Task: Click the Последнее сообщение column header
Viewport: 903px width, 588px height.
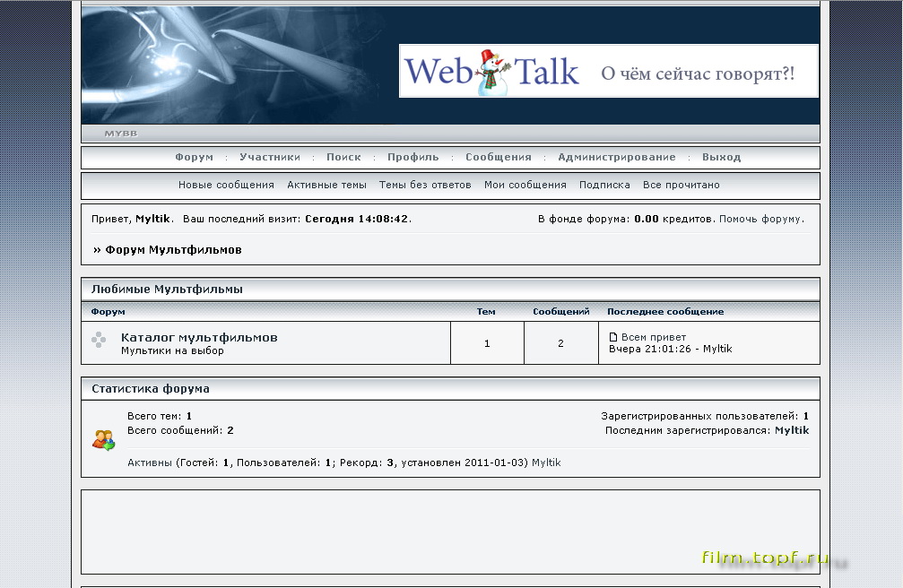Action: coord(665,312)
